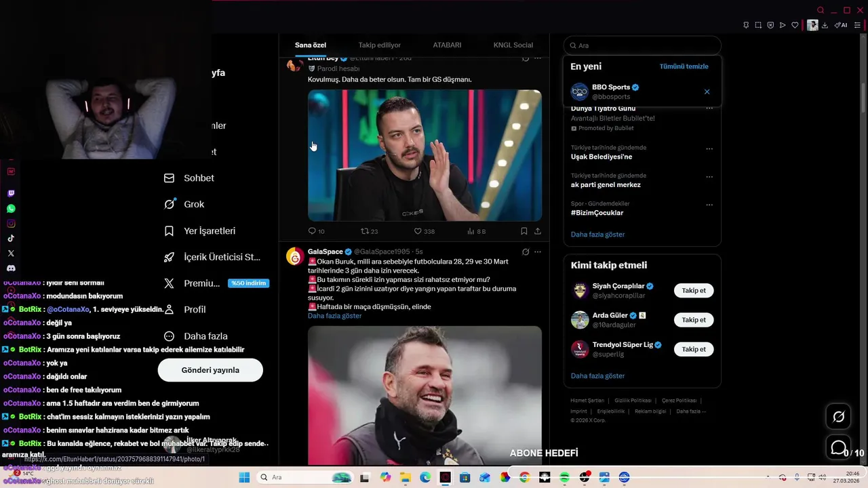Open Grok in navigation

185,204
